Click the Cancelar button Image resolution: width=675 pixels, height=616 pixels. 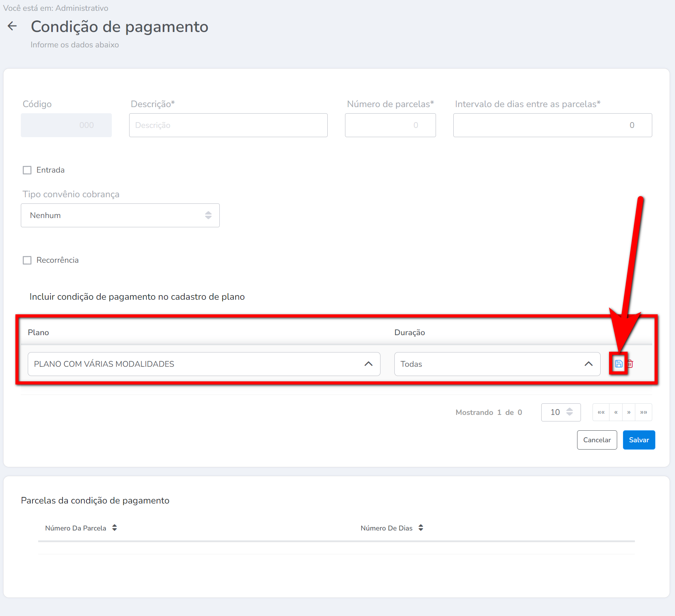point(596,440)
